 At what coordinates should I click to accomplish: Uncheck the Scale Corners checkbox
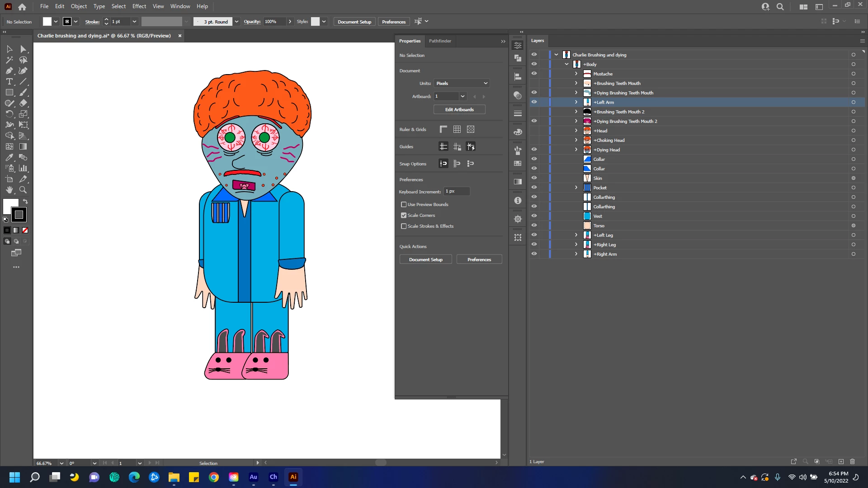(x=404, y=215)
